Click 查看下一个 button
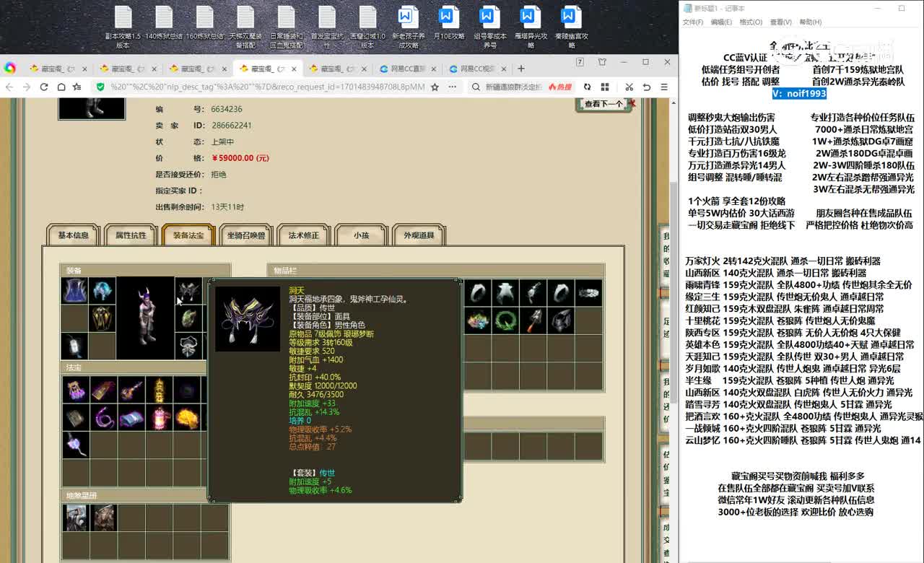Viewport: 924px width, 563px height. click(x=603, y=104)
